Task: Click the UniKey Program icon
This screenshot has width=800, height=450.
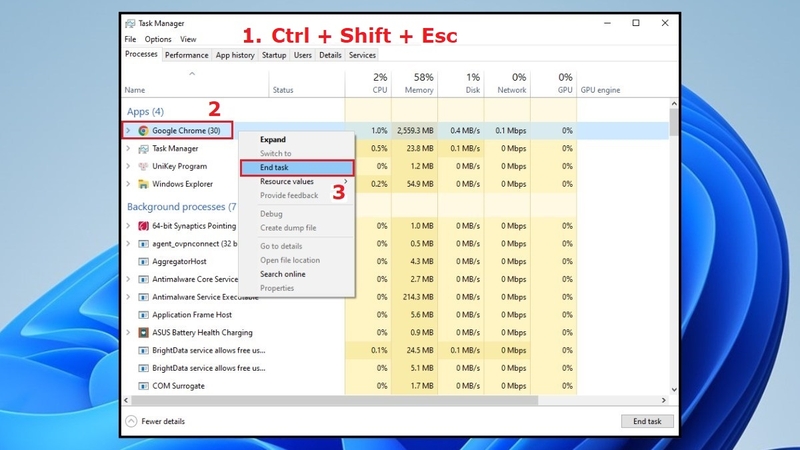Action: tap(143, 166)
